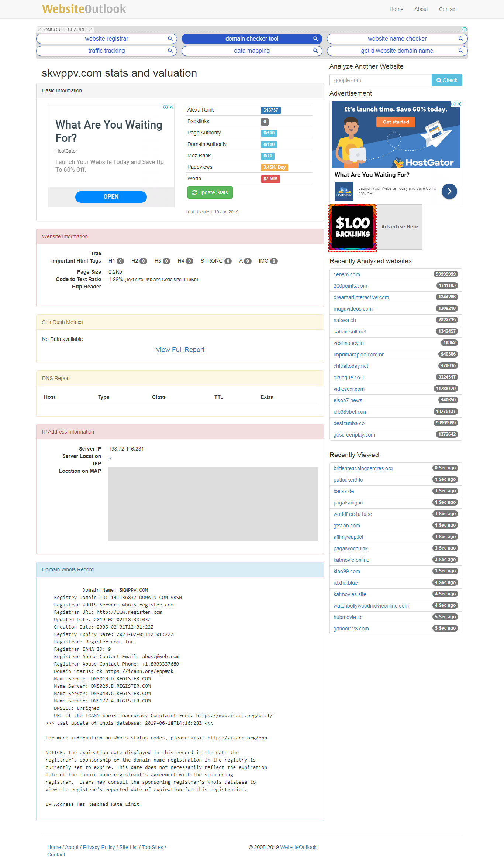The image size is (504, 862).
Task: Click search icon beside 'website name checker'
Action: 461,39
